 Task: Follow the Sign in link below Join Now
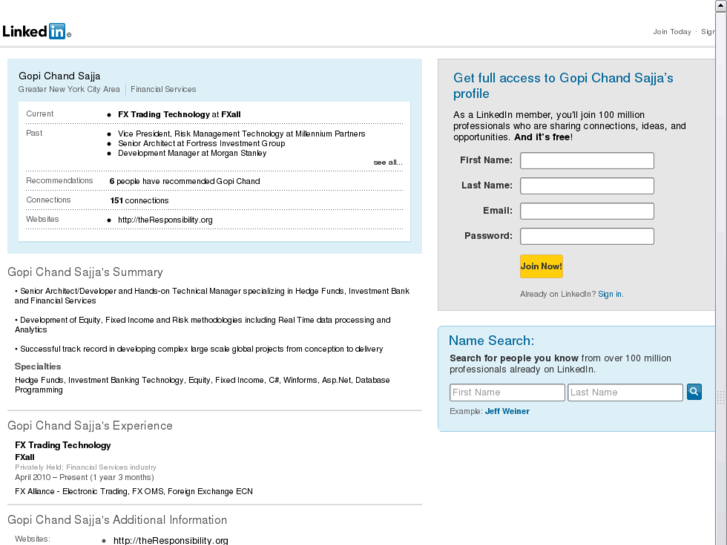click(x=610, y=294)
